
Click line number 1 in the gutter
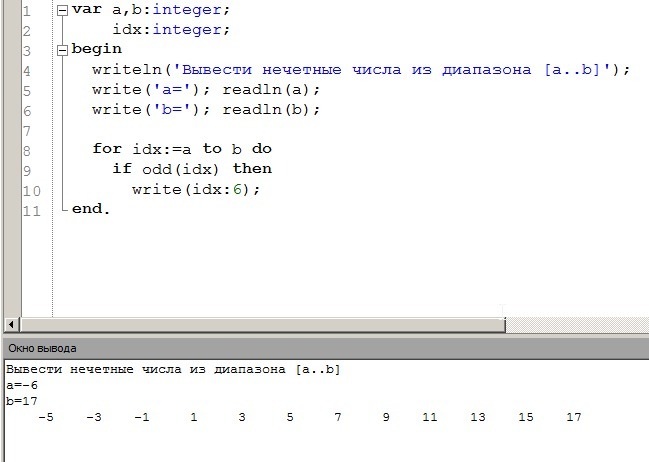point(26,11)
